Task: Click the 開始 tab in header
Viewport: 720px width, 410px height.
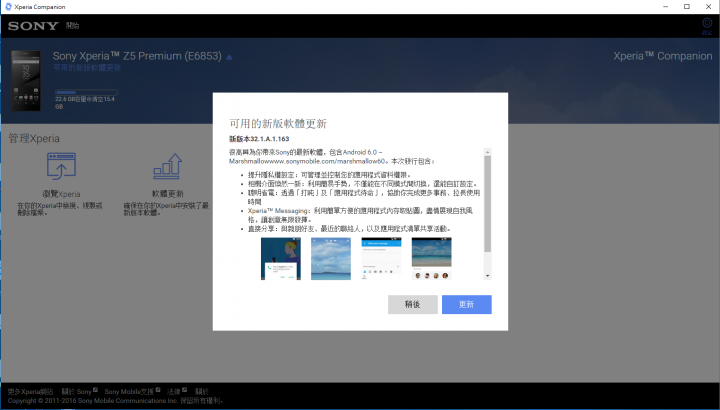Action: [72, 26]
